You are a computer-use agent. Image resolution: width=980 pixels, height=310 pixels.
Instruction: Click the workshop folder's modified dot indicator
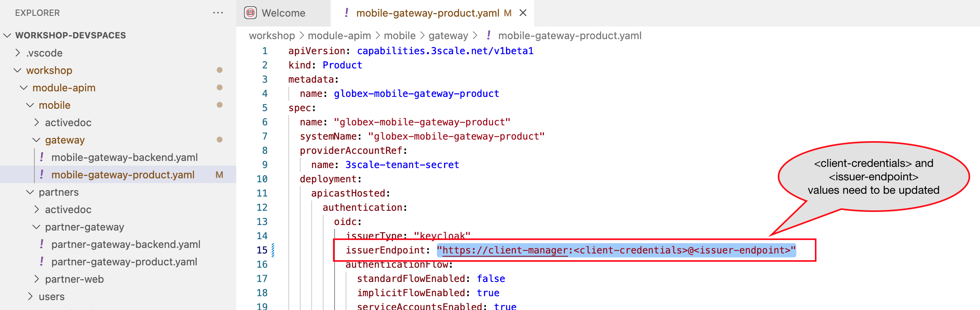(x=220, y=70)
